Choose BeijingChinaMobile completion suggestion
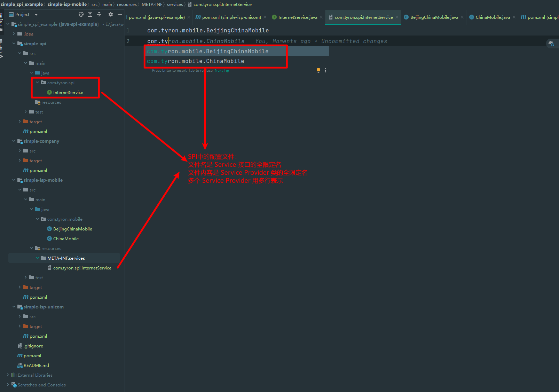The image size is (559, 392). click(237, 51)
